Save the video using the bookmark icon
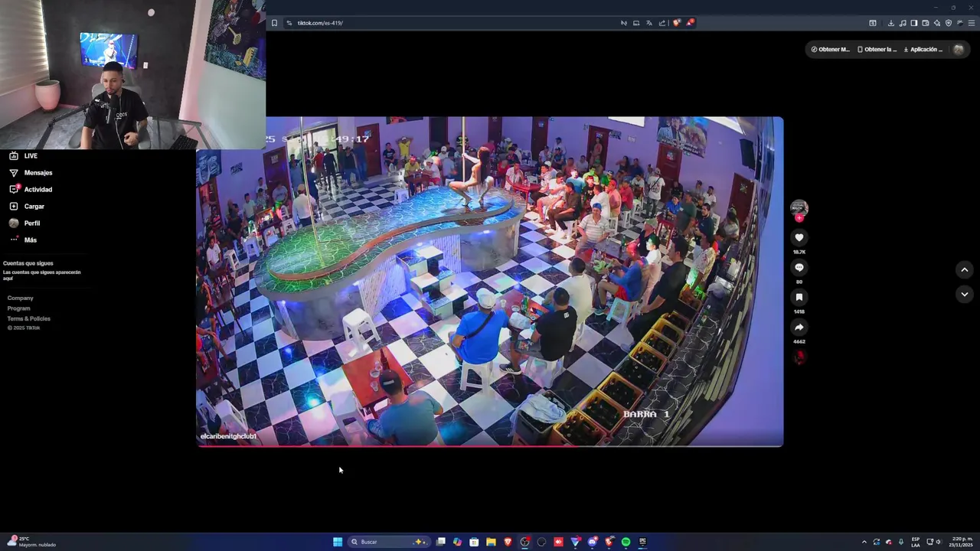Viewport: 980px width, 551px height. (x=799, y=297)
